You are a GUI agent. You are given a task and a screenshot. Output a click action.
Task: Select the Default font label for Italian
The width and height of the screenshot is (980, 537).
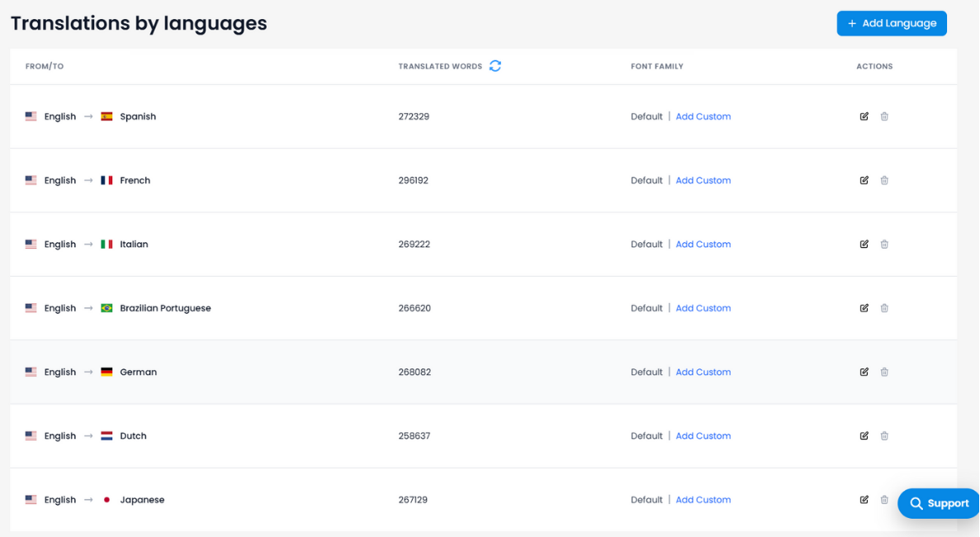click(646, 244)
